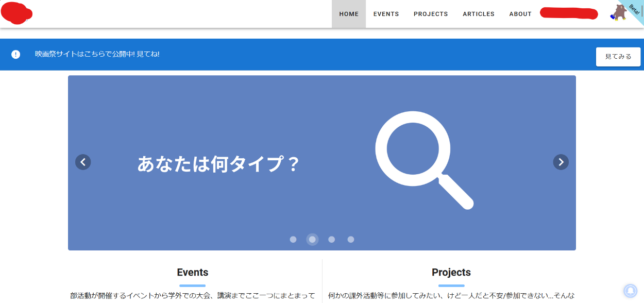Open the notification bell floating icon
Image resolution: width=644 pixels, height=303 pixels.
630,291
